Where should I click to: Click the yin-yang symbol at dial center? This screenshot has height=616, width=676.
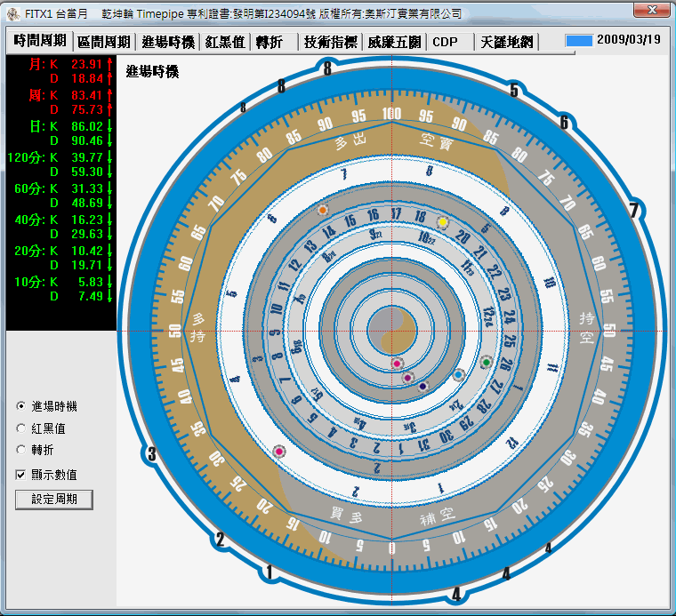[x=392, y=331]
